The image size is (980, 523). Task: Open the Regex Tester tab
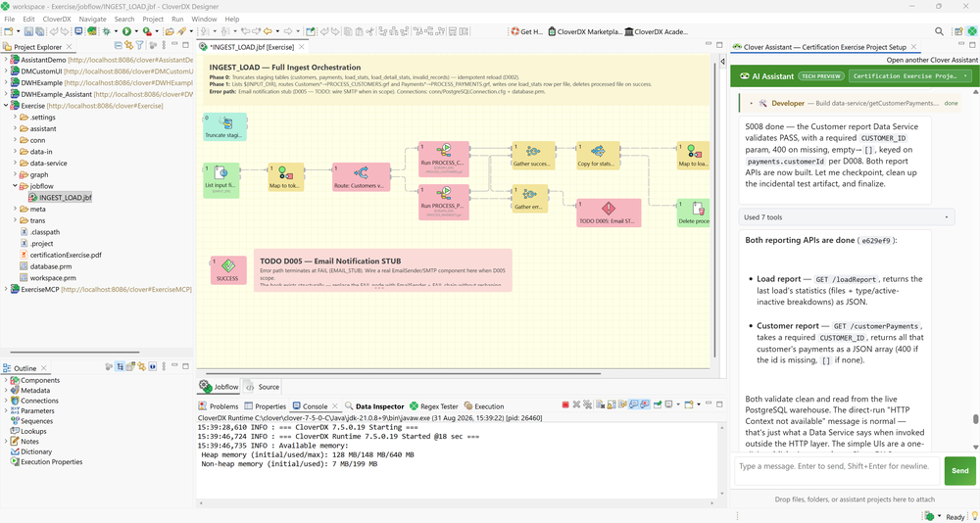point(434,406)
